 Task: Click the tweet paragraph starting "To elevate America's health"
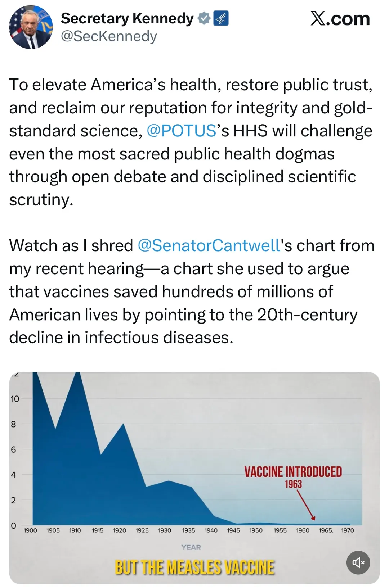(191, 142)
